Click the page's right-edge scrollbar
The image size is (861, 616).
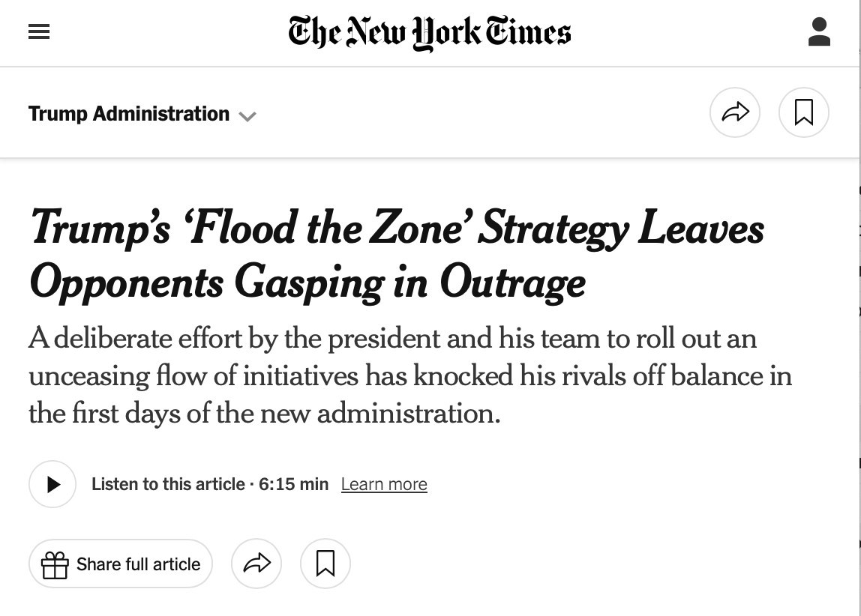pyautogui.click(x=859, y=308)
